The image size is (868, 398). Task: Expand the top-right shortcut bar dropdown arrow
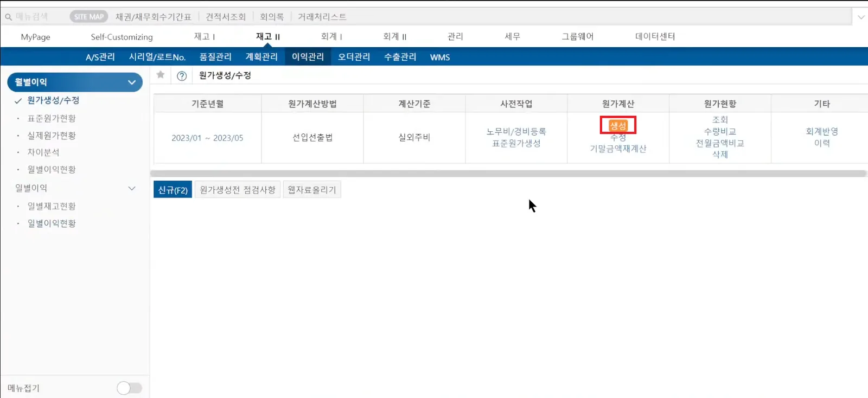861,17
